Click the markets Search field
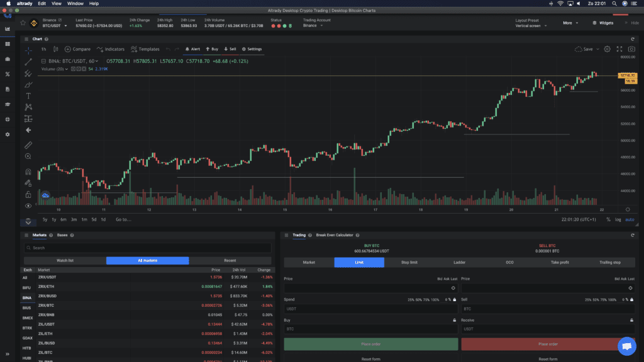This screenshot has width=644, height=362. click(148, 248)
